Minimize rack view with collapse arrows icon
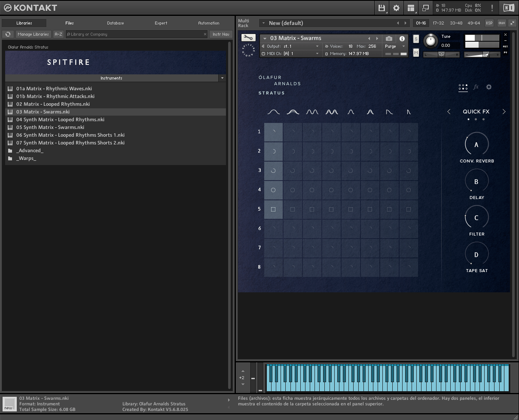Screen dimensions: 519x420 click(x=512, y=23)
